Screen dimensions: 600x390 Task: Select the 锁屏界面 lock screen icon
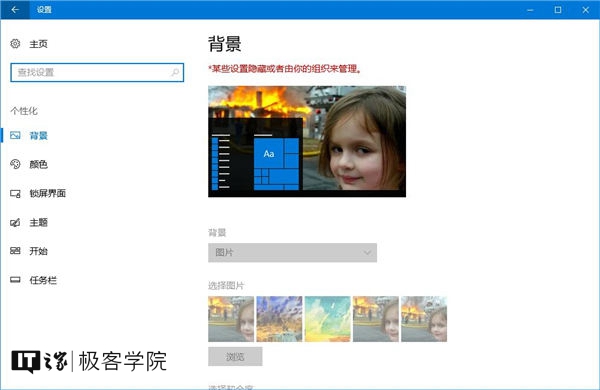pos(15,193)
